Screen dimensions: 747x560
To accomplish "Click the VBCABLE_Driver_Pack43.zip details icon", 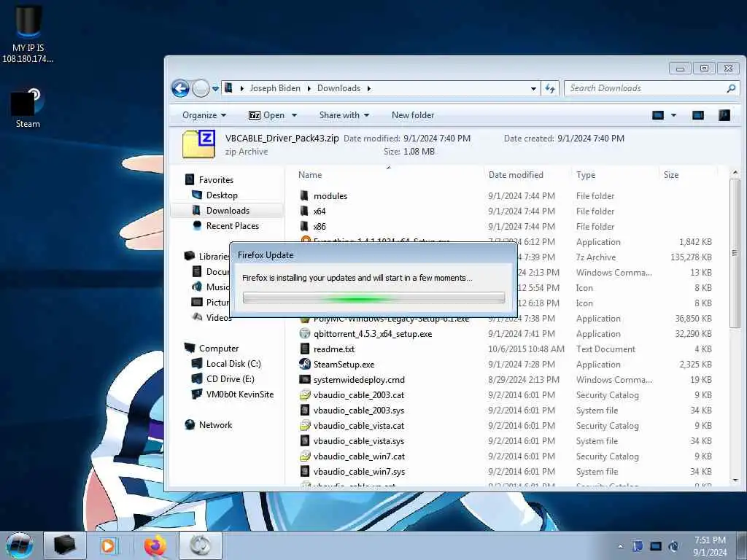I will [198, 144].
